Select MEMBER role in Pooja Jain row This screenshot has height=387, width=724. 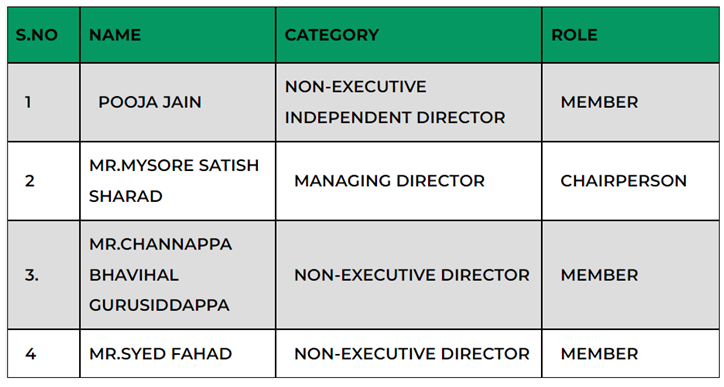click(x=631, y=103)
